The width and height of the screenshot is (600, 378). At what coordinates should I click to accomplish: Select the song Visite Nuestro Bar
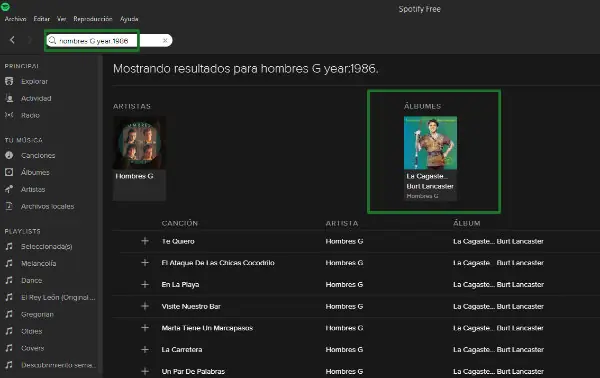191,306
